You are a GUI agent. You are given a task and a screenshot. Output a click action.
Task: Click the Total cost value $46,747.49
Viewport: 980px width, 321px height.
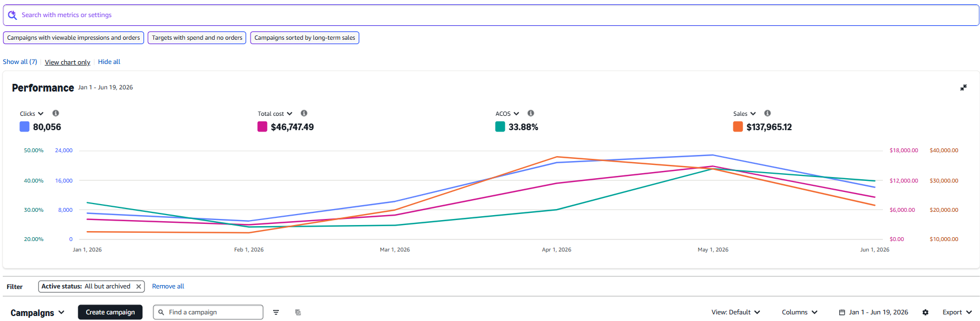292,127
